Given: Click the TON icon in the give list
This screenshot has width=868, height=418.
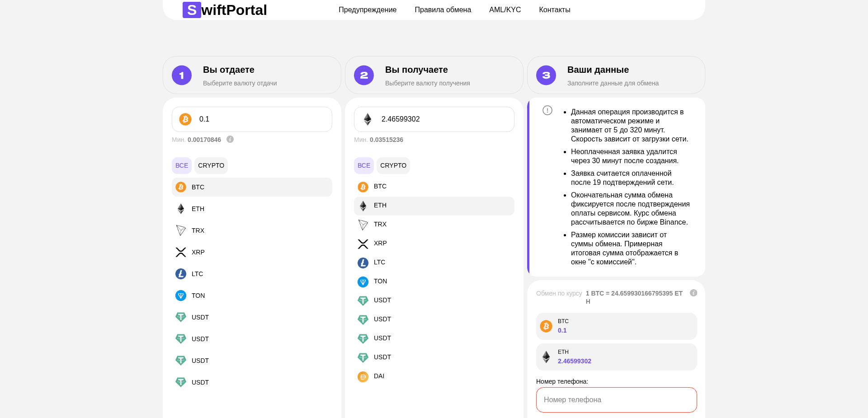Looking at the screenshot, I should (181, 296).
